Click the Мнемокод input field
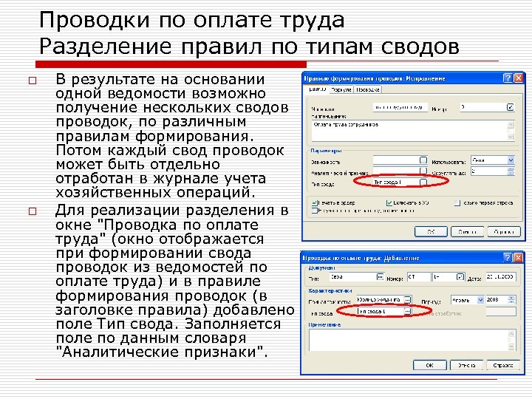Image resolution: width=532 pixels, height=399 pixels. pos(400,107)
